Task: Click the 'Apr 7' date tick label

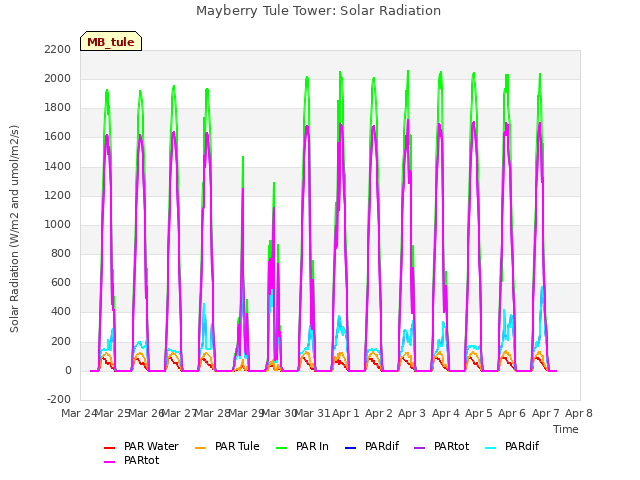Action: tap(545, 413)
